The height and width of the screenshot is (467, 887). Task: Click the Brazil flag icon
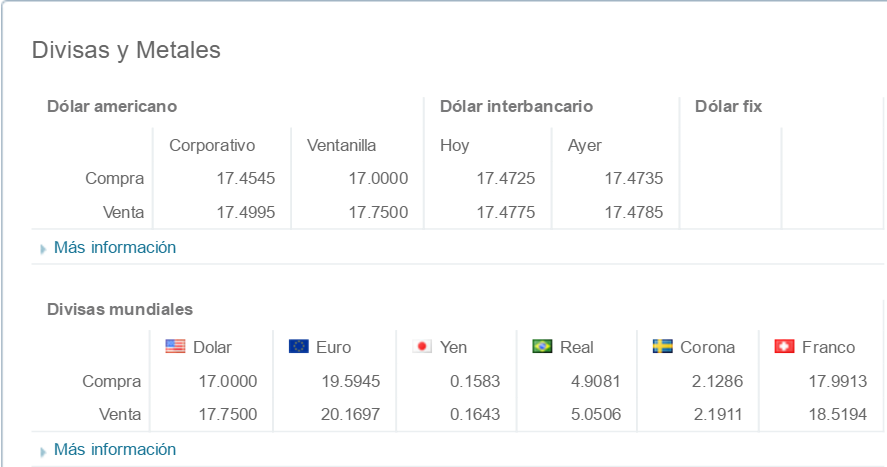[542, 347]
